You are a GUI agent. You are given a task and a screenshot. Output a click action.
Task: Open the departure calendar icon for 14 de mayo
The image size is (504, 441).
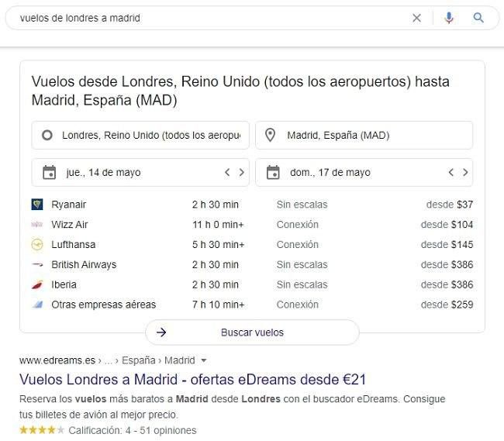click(x=49, y=173)
